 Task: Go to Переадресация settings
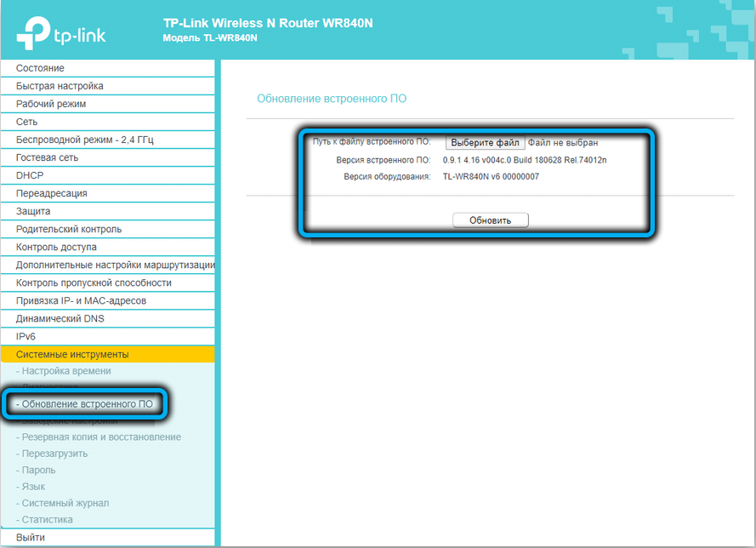[x=51, y=193]
